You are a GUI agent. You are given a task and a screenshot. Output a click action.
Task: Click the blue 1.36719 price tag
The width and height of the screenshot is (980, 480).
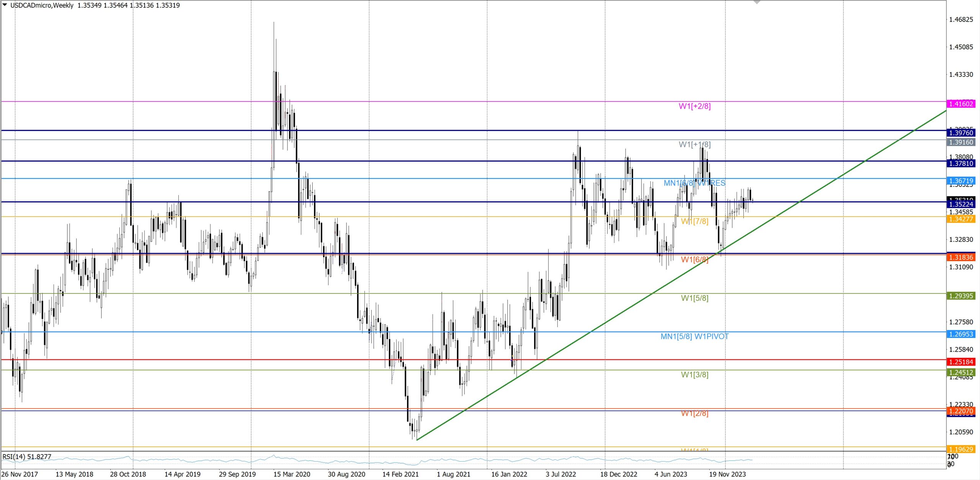[961, 181]
